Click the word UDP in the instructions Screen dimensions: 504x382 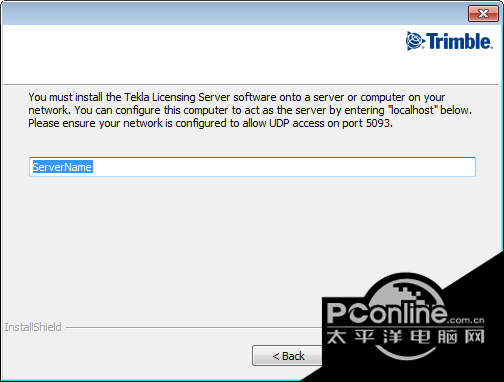(279, 123)
